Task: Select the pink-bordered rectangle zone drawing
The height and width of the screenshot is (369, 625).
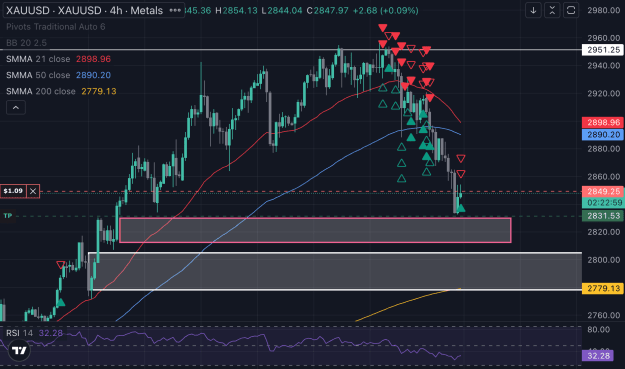Action: [x=315, y=230]
